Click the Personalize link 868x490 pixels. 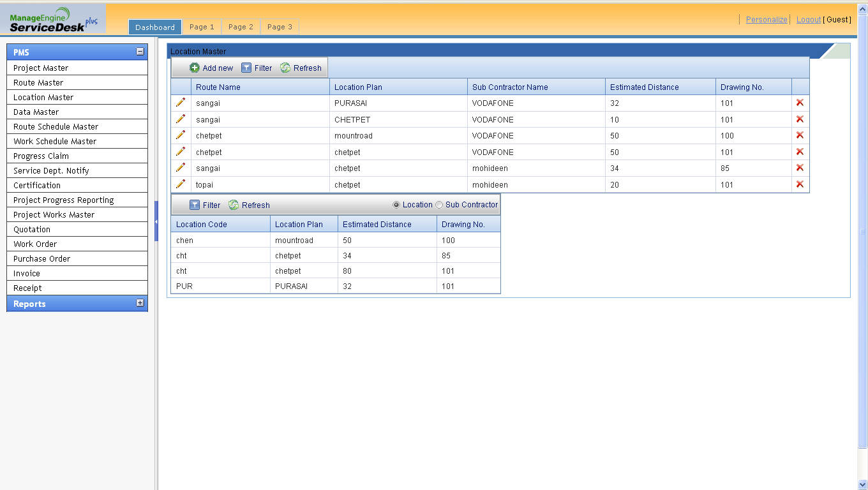[767, 19]
